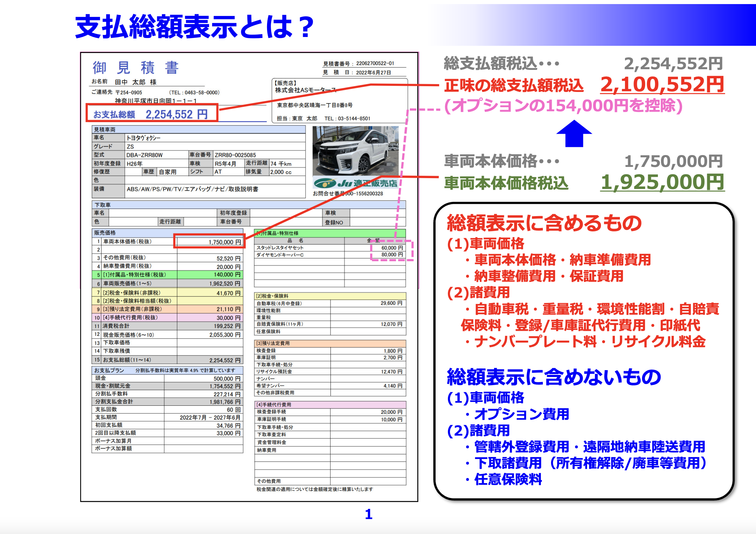Select the underlined 2,100,552円 amount
Viewport: 756px width, 534px height.
pos(662,84)
